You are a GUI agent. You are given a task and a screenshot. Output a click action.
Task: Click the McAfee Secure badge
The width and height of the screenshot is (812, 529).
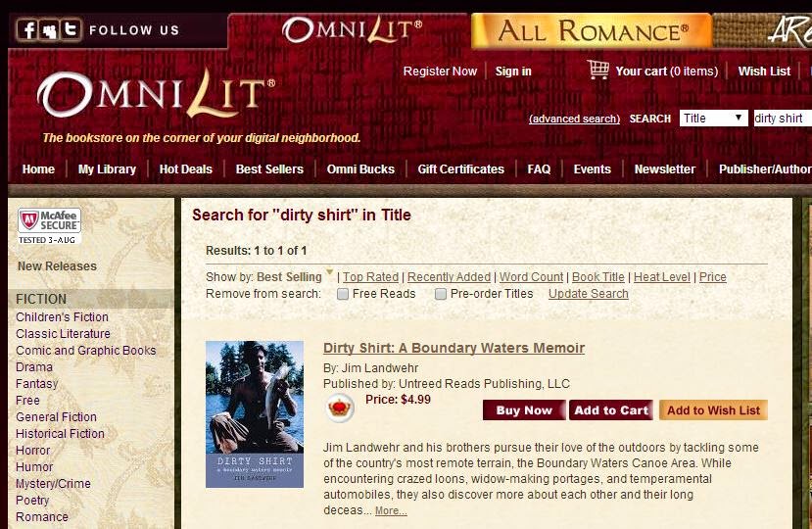pyautogui.click(x=50, y=226)
